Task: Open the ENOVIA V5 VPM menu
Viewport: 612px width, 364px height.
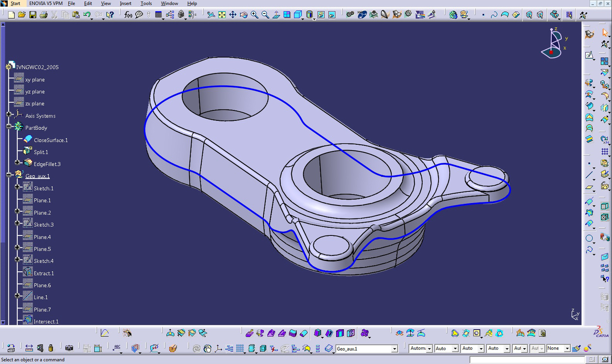Action: (x=46, y=3)
